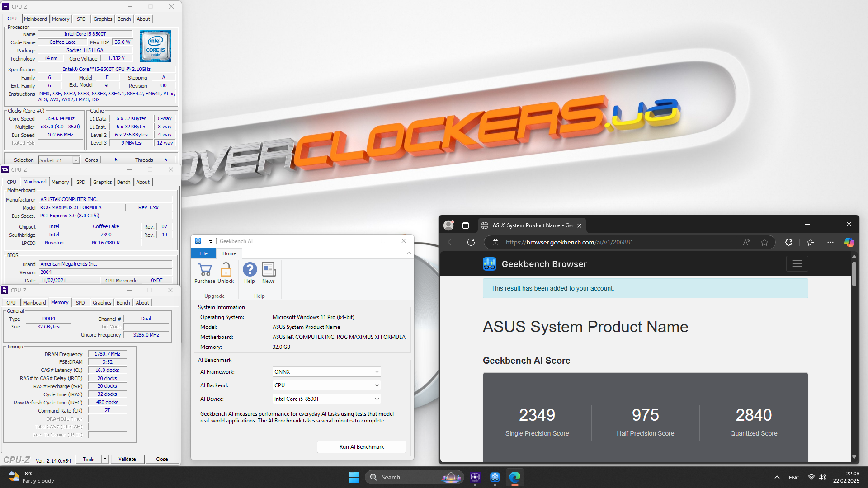Click the Edge refresh page icon
The height and width of the screenshot is (488, 868).
tap(471, 242)
